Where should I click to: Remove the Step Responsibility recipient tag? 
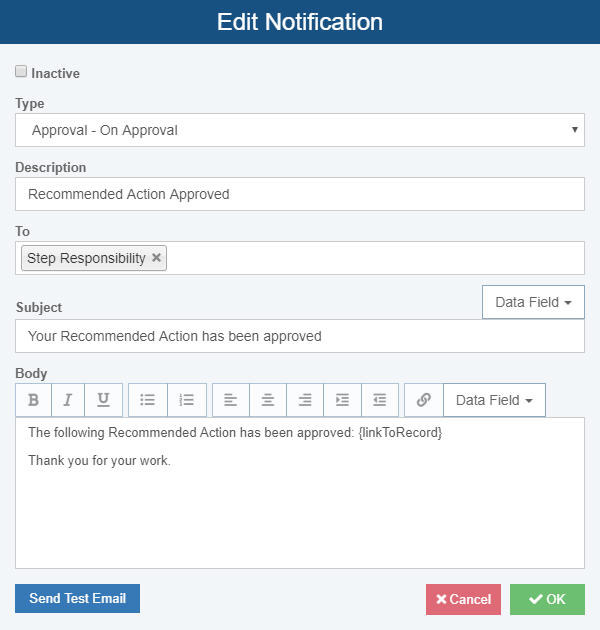pyautogui.click(x=156, y=258)
